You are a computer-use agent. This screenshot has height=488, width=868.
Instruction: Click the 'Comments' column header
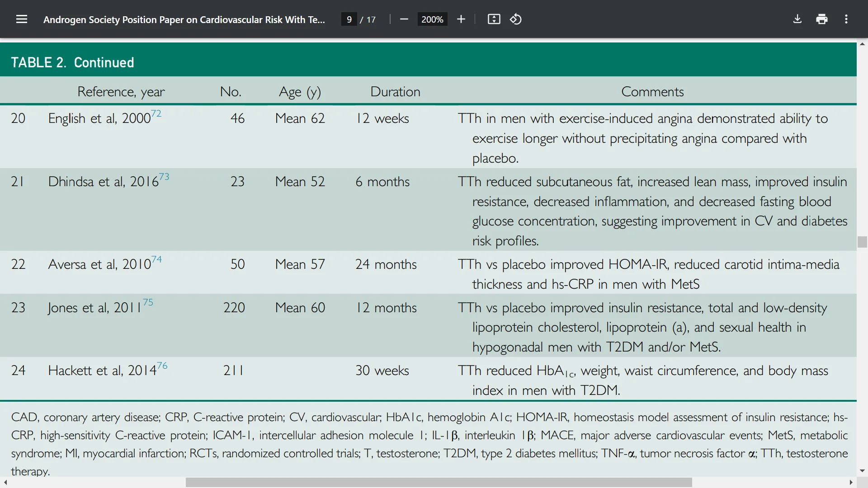(652, 92)
